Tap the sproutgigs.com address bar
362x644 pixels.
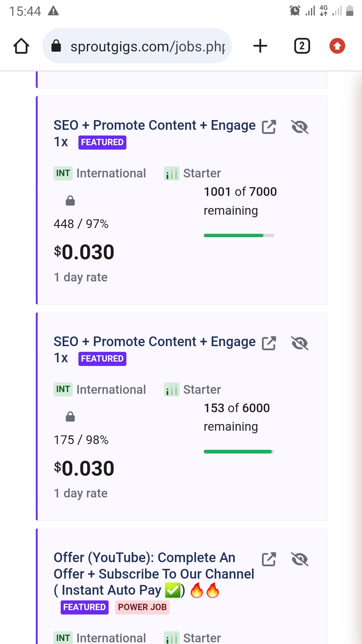[147, 46]
